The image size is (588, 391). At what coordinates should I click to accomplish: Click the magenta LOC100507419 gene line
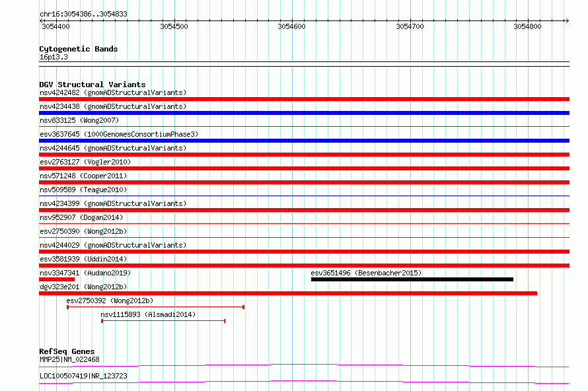[x=304, y=382]
